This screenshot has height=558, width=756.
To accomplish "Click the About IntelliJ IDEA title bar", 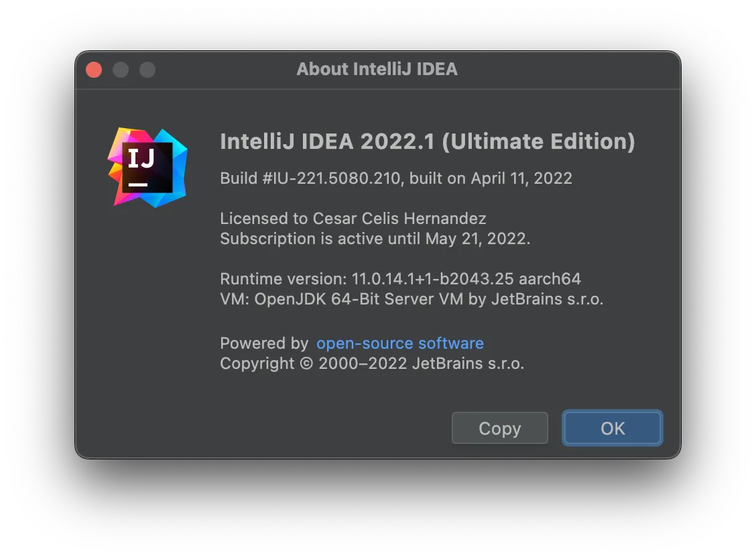I will click(377, 69).
